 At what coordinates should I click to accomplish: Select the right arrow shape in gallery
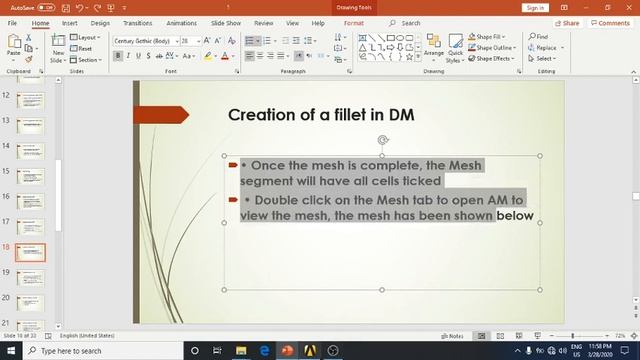tap(391, 48)
